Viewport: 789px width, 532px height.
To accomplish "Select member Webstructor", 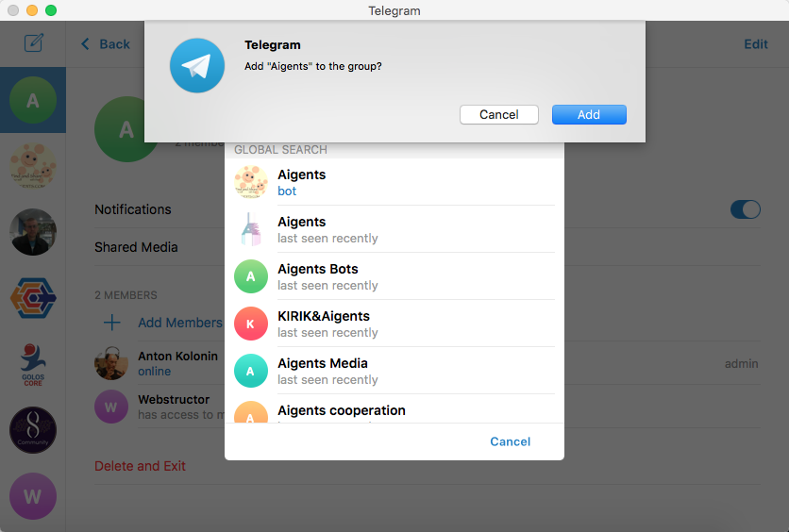I will 428,407.
